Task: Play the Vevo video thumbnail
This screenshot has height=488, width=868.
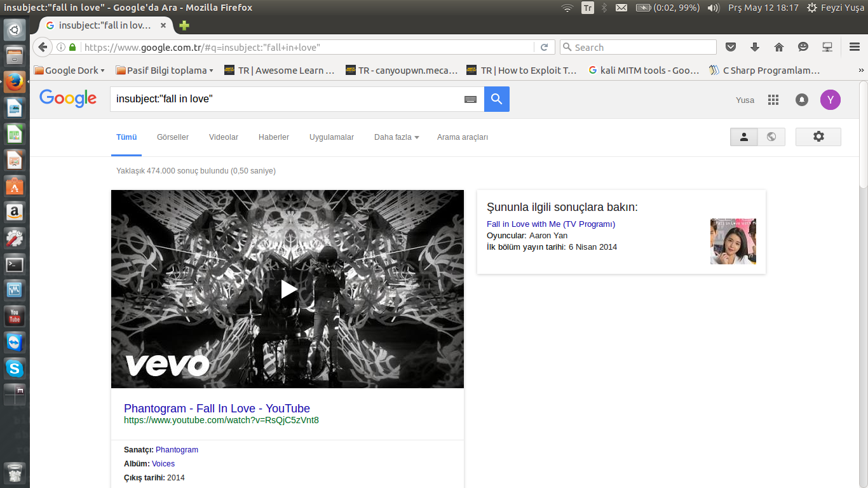Action: click(x=288, y=289)
